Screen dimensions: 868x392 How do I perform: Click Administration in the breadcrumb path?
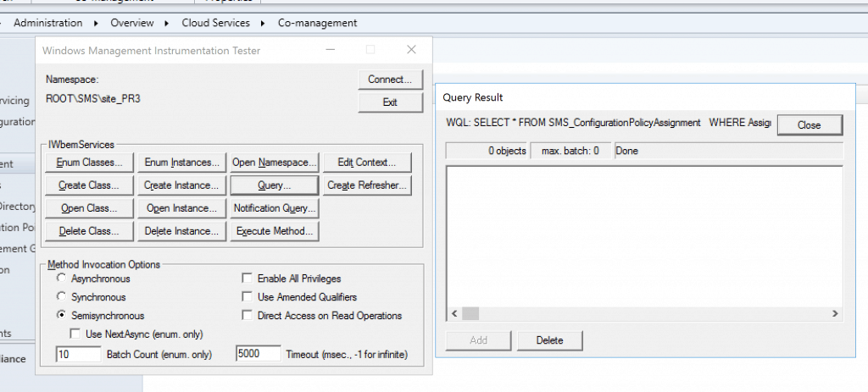coord(48,23)
